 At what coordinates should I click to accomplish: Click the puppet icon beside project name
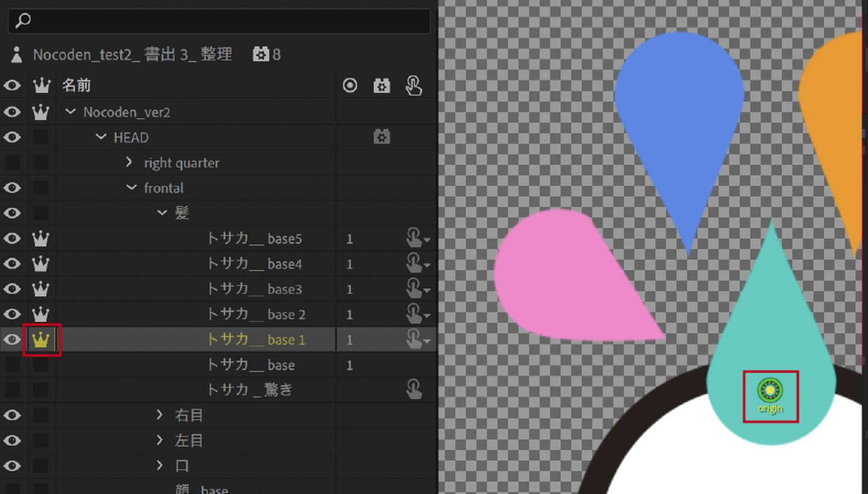(17, 55)
